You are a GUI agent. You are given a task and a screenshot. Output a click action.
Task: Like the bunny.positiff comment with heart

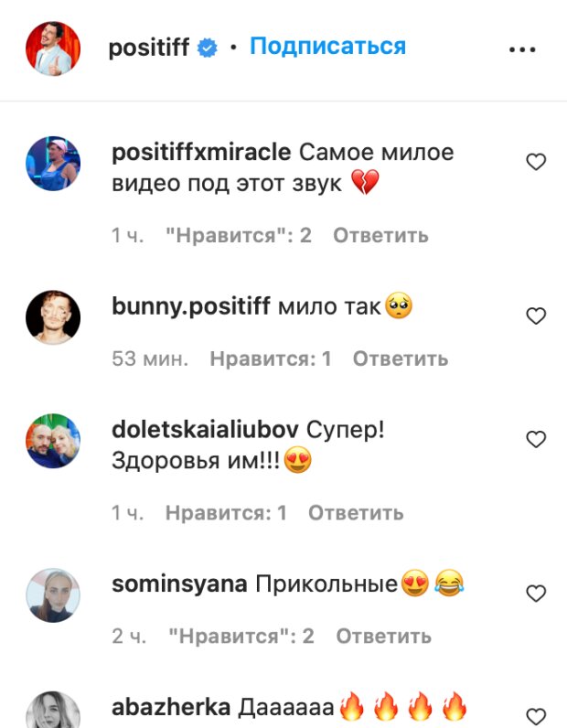[x=536, y=316]
